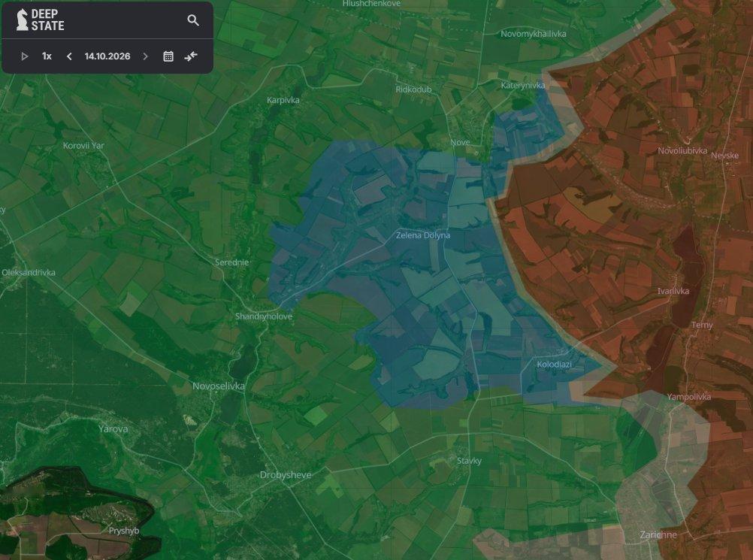The height and width of the screenshot is (560, 753).
Task: Click the collapse arrows icon beside the calendar
Action: click(191, 56)
